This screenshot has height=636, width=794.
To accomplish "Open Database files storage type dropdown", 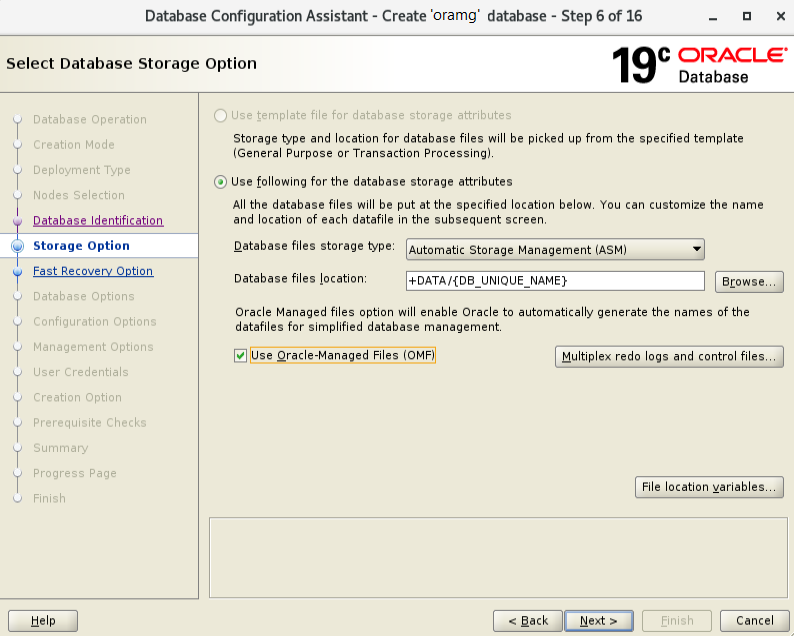I will tap(555, 250).
